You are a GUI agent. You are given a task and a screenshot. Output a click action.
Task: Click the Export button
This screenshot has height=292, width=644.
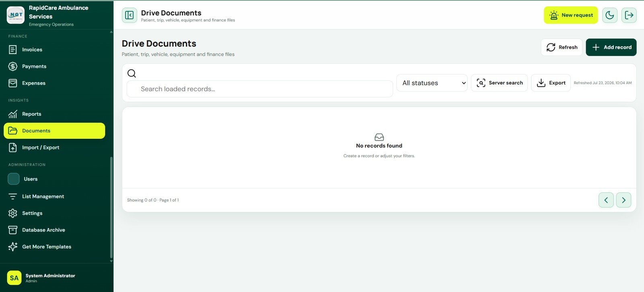pyautogui.click(x=551, y=83)
